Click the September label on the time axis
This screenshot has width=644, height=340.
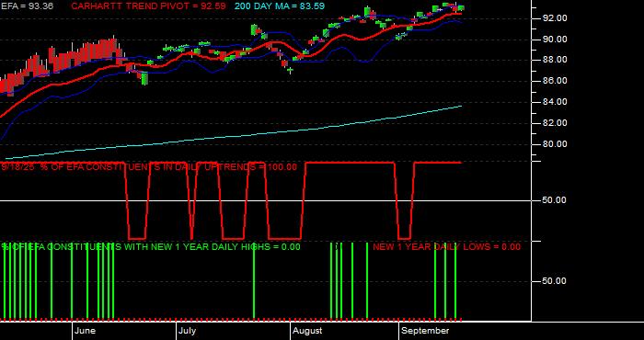[x=425, y=331]
